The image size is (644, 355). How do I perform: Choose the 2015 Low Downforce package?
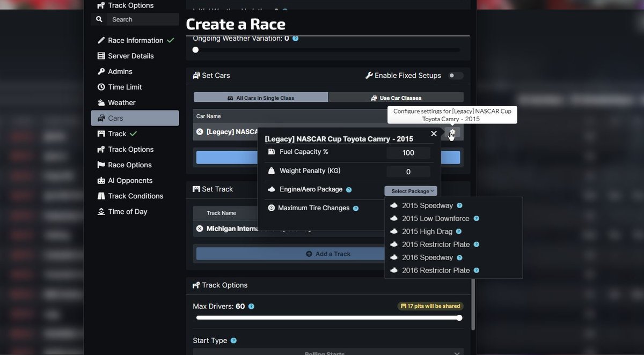tap(435, 218)
